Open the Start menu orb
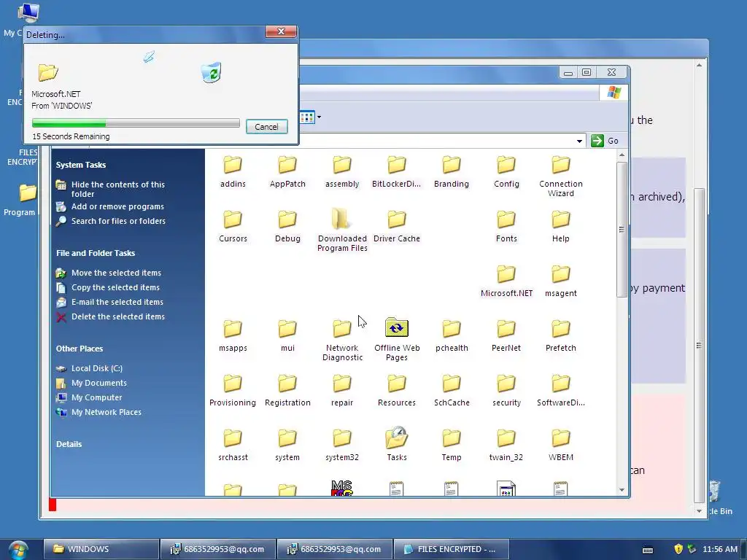 pos(18,550)
